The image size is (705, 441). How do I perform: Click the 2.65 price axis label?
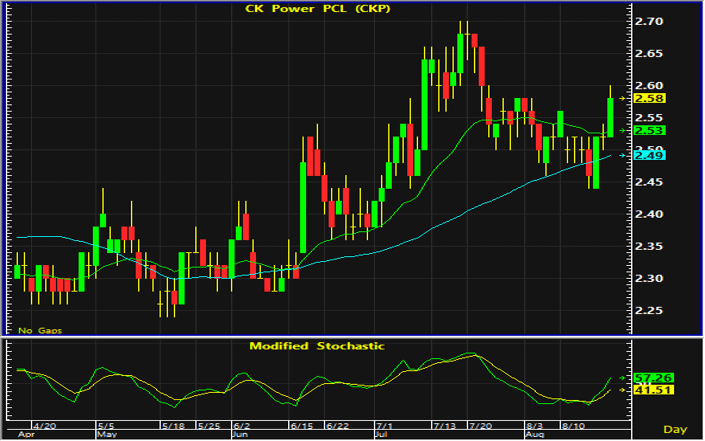(649, 53)
